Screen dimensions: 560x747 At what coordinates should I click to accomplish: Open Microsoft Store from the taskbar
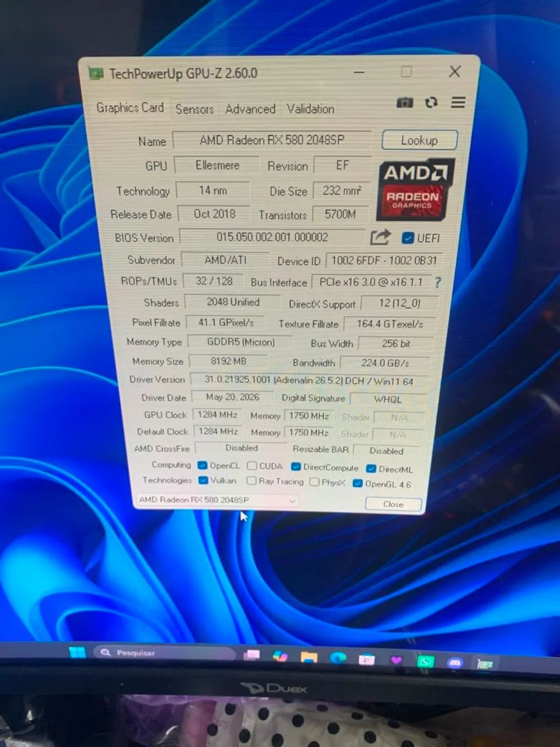366,659
